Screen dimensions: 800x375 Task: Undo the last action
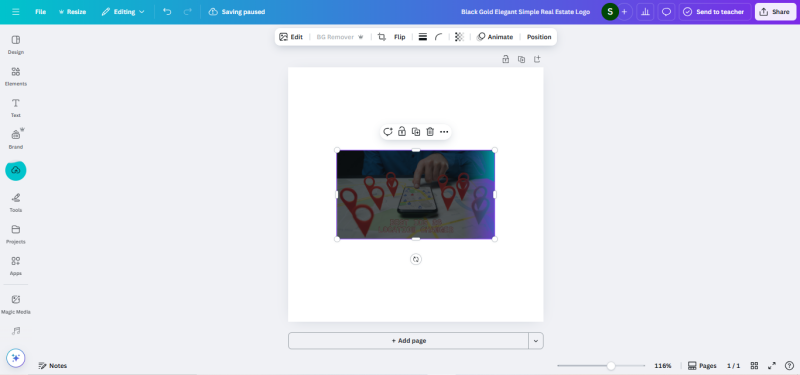tap(167, 12)
